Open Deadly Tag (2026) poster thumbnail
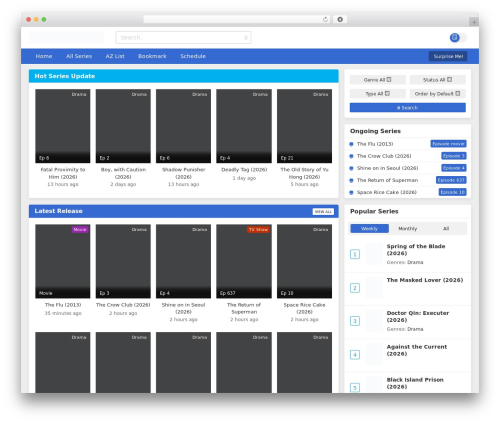Image resolution: width=500 pixels, height=423 pixels. coord(244,126)
